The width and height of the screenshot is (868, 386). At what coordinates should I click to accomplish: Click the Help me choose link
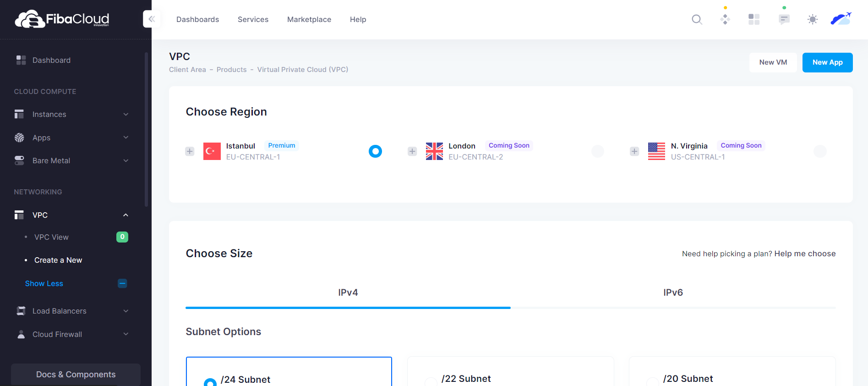click(805, 254)
